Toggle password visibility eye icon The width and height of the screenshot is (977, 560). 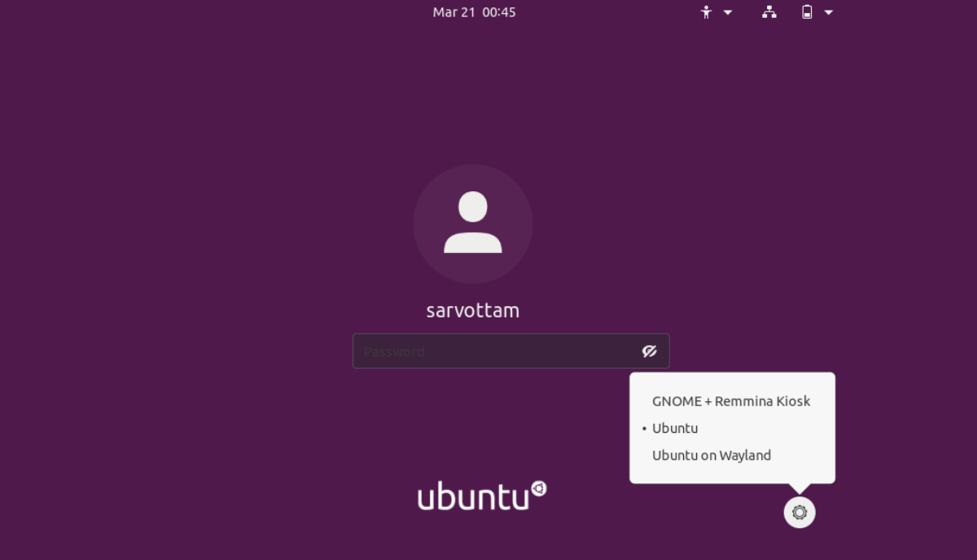(x=649, y=351)
